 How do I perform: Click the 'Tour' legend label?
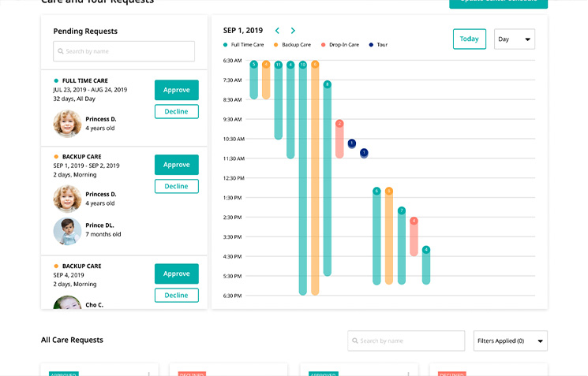pos(382,45)
